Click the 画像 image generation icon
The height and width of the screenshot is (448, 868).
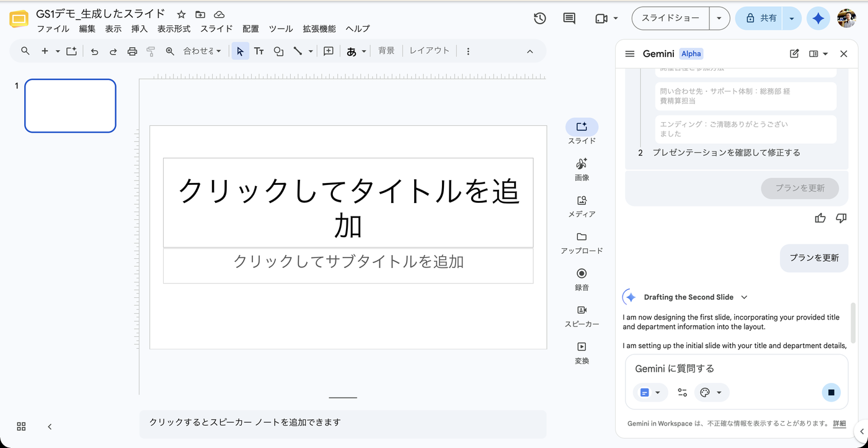click(582, 164)
